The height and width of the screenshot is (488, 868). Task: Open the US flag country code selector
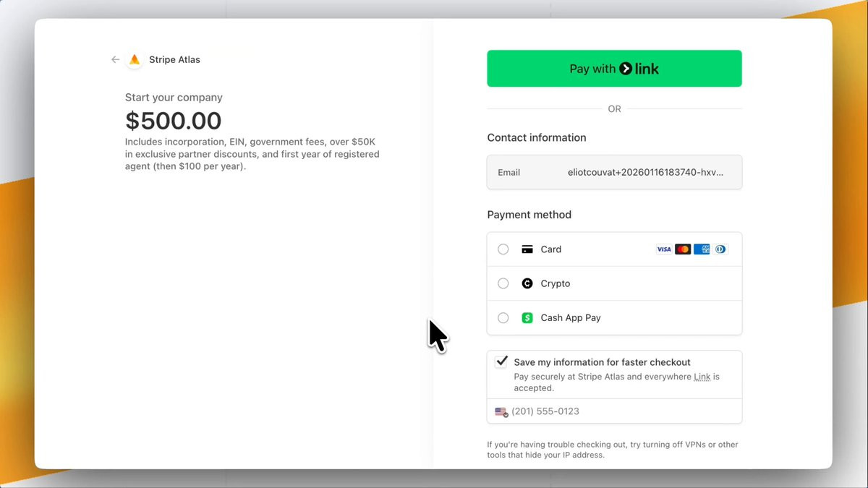[x=501, y=411]
